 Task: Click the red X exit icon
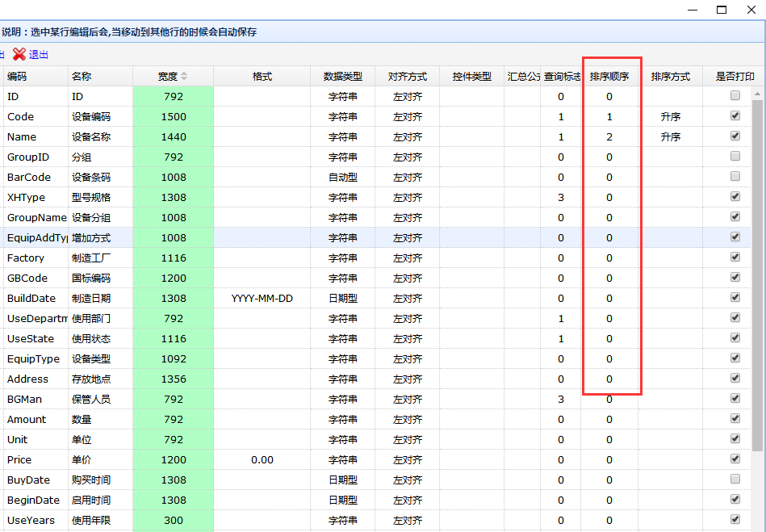pos(19,54)
